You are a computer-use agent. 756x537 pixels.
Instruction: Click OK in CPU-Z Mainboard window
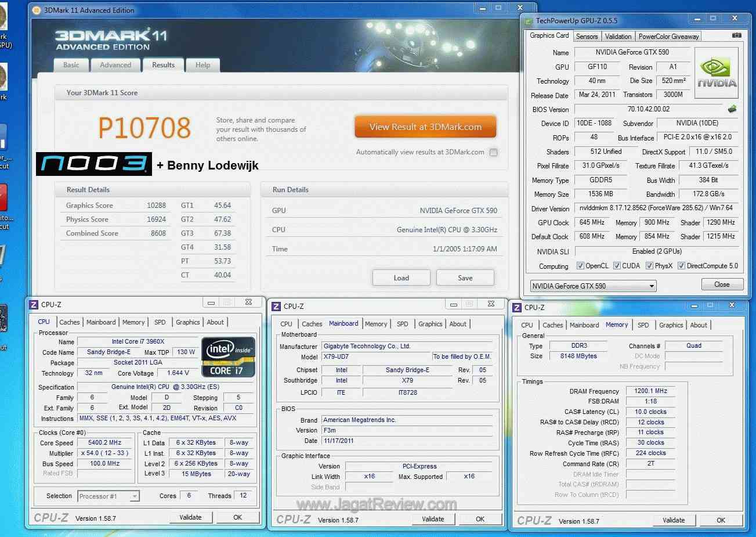pos(480,519)
